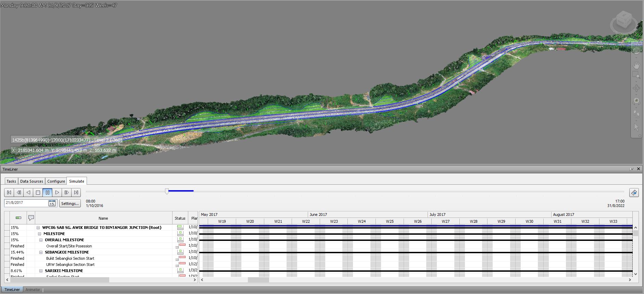644x294 pixels.
Task: Stop the TimeLiner simulation
Action: tap(38, 193)
